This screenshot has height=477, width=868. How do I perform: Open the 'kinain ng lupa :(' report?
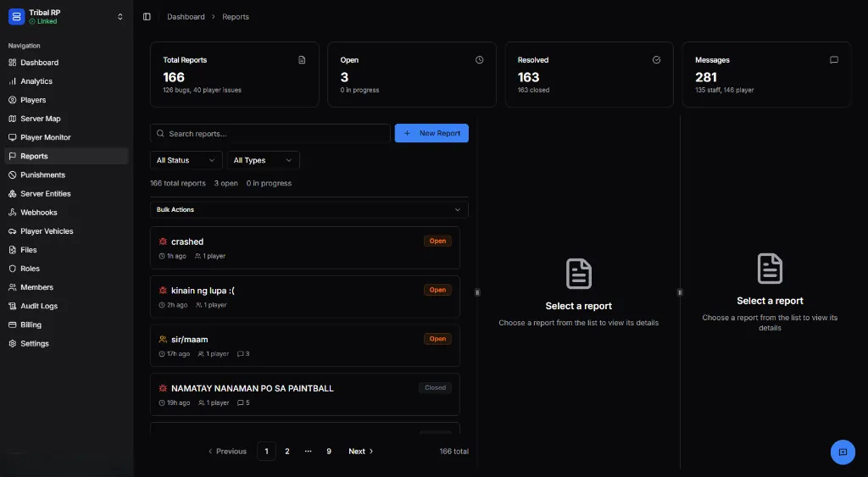305,297
